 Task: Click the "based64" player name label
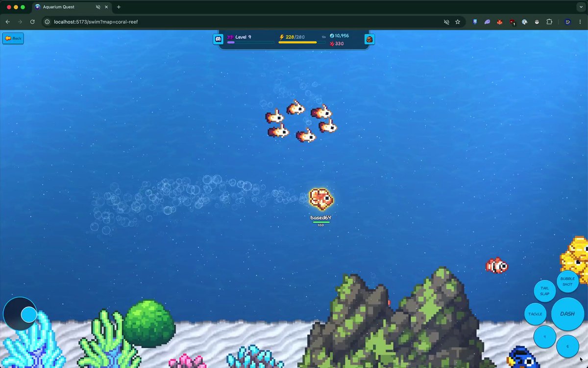click(321, 217)
